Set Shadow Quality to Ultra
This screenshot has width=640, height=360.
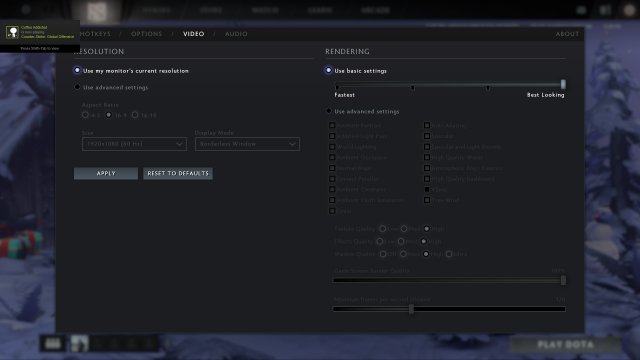pyautogui.click(x=449, y=254)
